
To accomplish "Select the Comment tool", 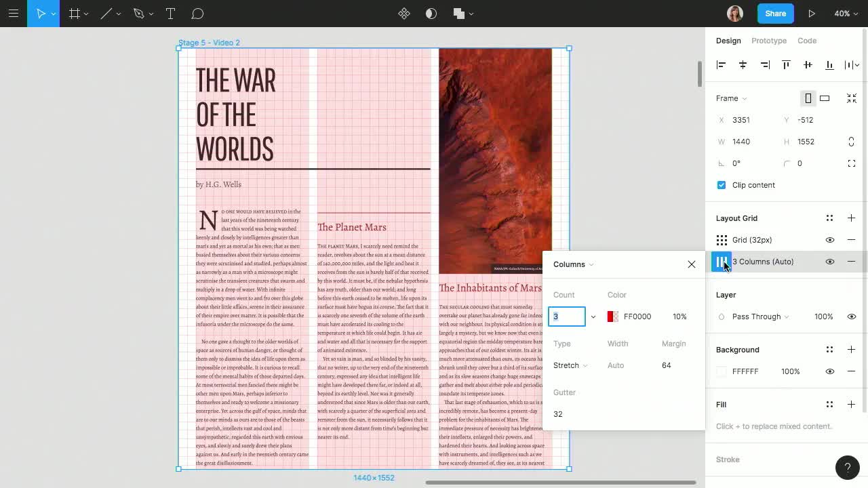I will coord(197,14).
